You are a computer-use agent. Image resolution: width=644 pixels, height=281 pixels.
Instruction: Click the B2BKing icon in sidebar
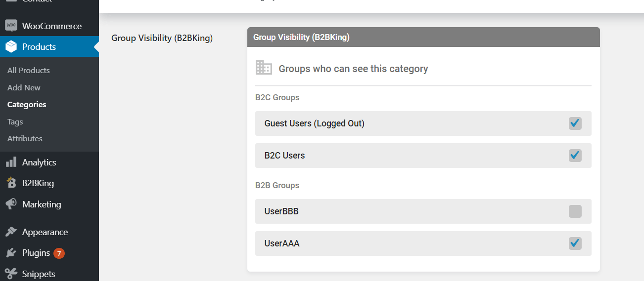[11, 183]
